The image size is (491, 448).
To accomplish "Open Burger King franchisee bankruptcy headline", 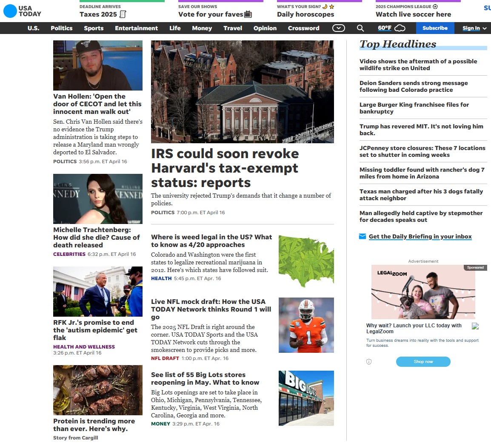I will pos(414,108).
